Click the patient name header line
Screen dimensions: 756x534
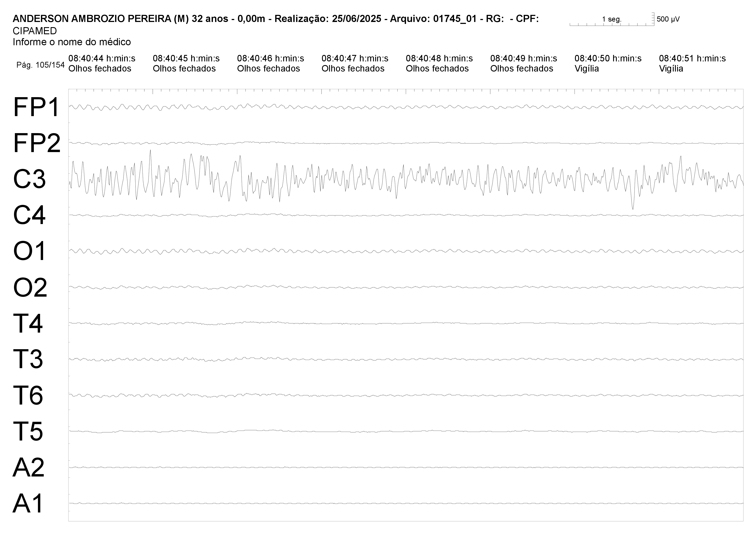(276, 19)
